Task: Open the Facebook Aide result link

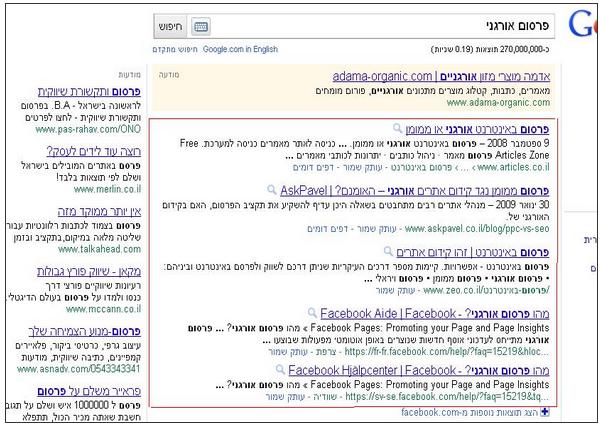Action: [x=435, y=314]
